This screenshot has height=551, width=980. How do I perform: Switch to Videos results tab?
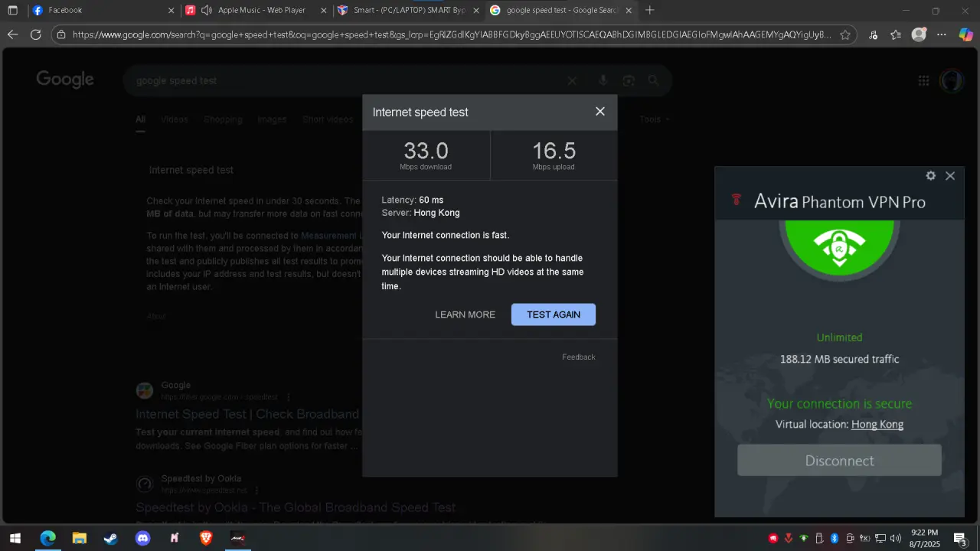point(175,119)
